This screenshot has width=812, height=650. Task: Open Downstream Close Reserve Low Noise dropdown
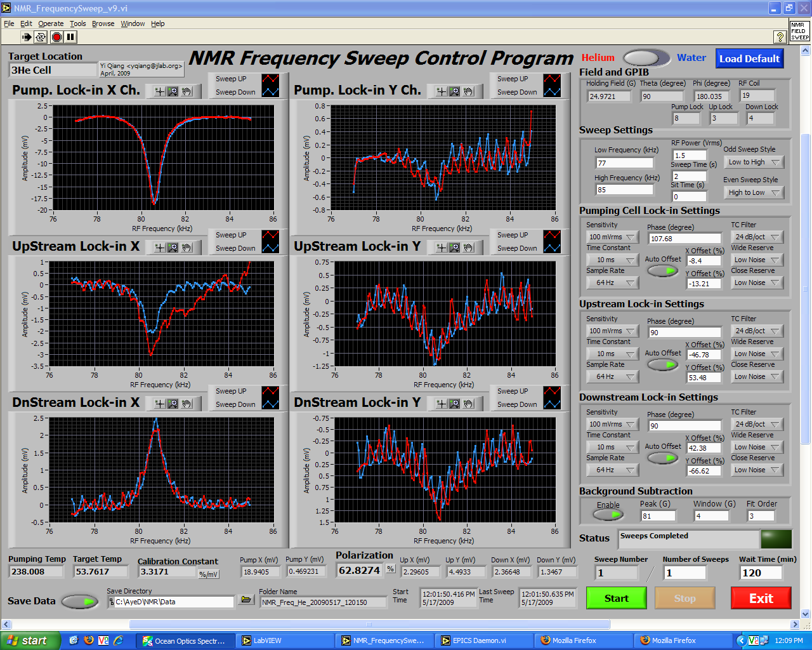pos(757,470)
